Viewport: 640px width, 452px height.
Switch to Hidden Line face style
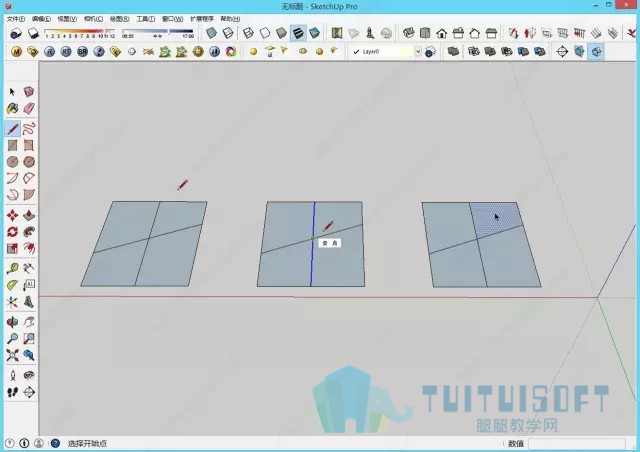click(x=265, y=33)
